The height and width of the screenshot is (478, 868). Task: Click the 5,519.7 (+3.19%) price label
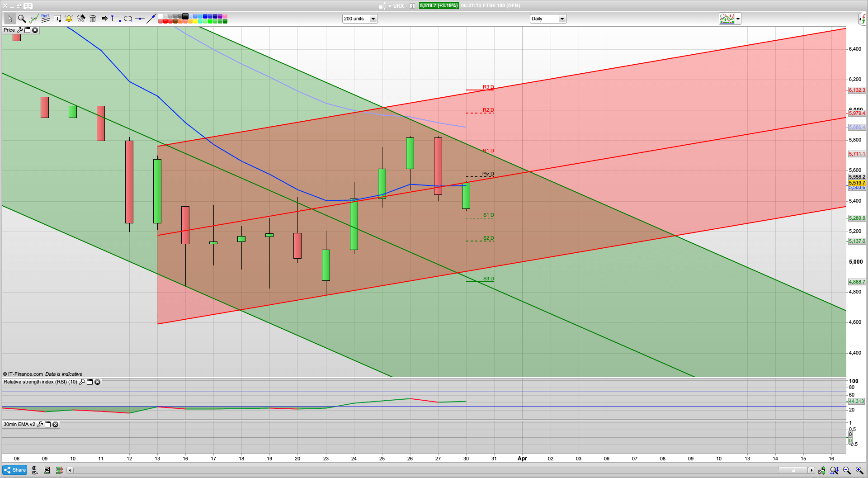(x=439, y=6)
